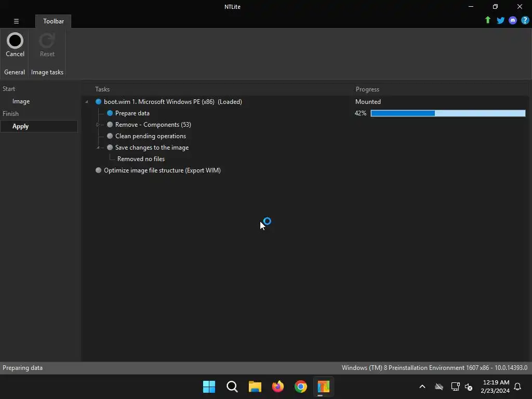Image resolution: width=532 pixels, height=399 pixels.
Task: Collapse the boot.wim task tree
Action: coord(87,102)
